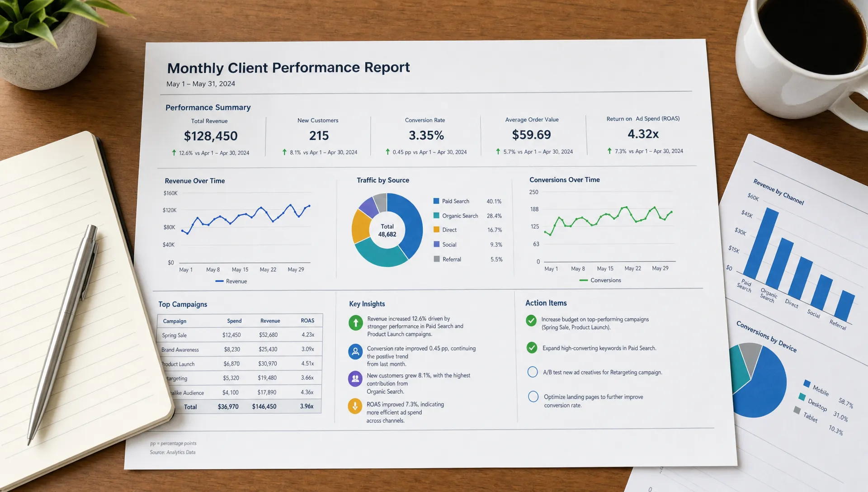
Task: Click the orange ROAS insight icon
Action: pyautogui.click(x=355, y=406)
